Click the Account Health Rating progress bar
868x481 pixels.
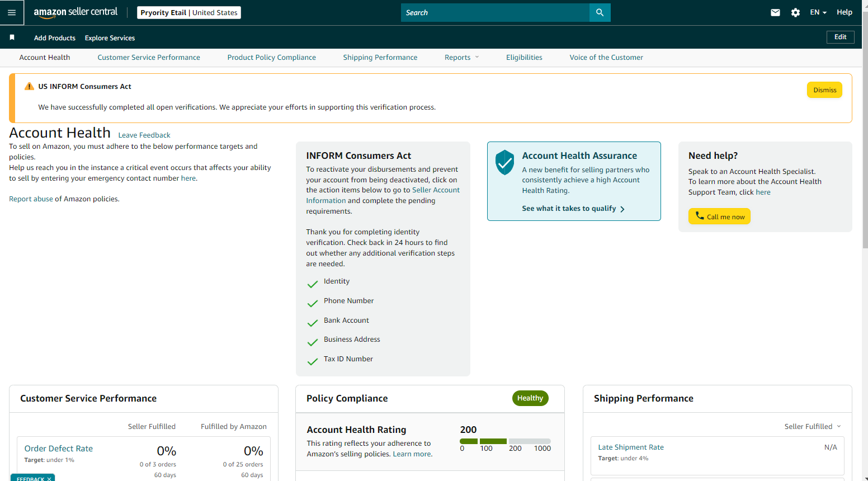(x=505, y=441)
